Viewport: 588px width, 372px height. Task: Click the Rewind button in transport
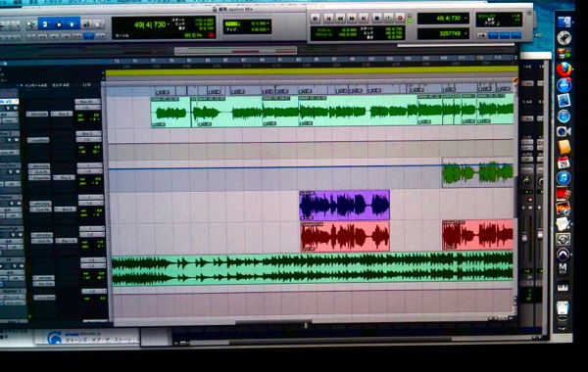(x=340, y=18)
